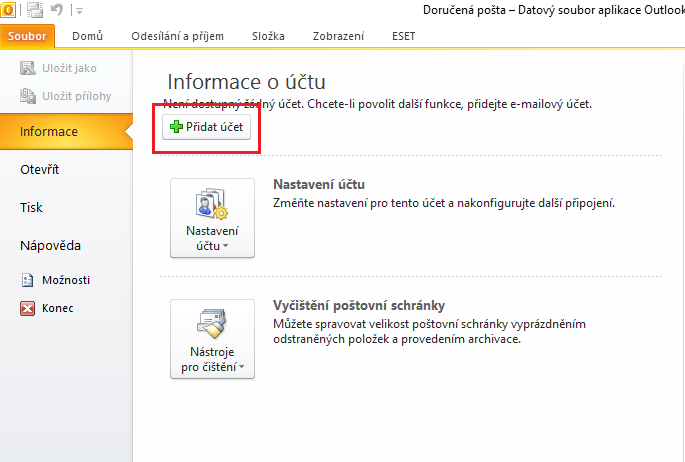Switch to the Domů ribbon tab

click(x=88, y=37)
